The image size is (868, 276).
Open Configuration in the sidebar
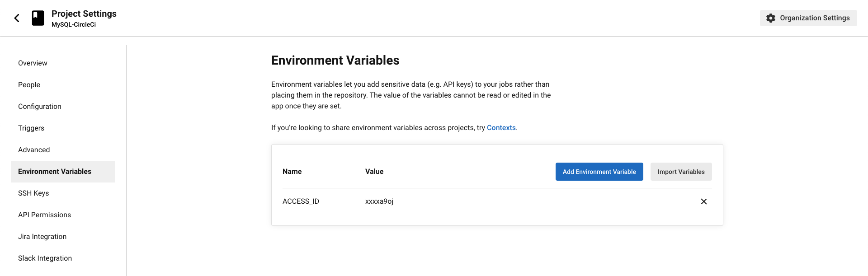(40, 107)
